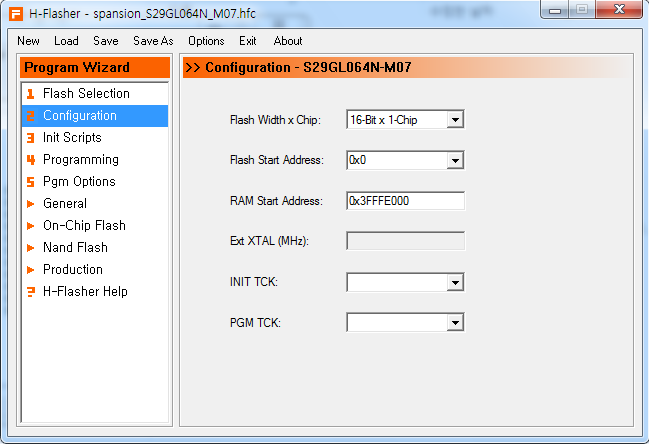Click the arrow icon beside Nand Flash
The image size is (649, 444).
(30, 247)
